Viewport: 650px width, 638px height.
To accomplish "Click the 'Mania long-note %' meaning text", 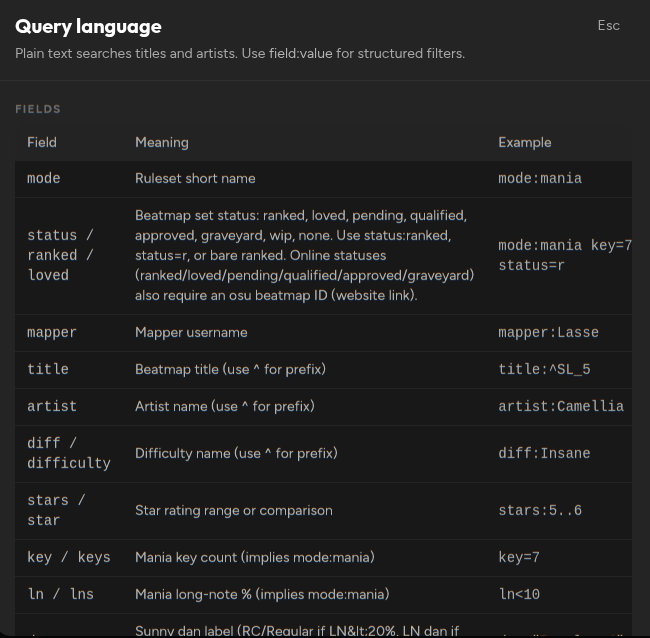I will [262, 594].
